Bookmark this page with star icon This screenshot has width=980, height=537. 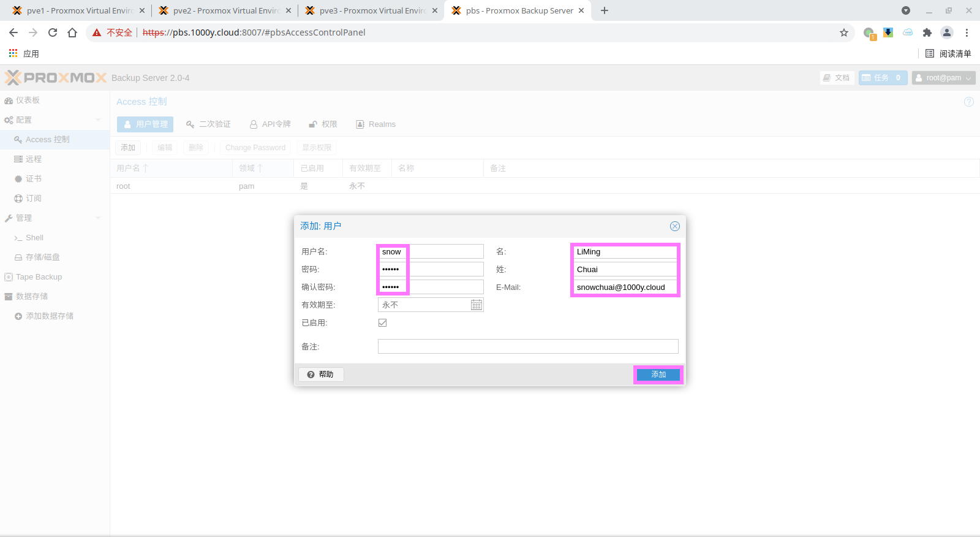843,32
